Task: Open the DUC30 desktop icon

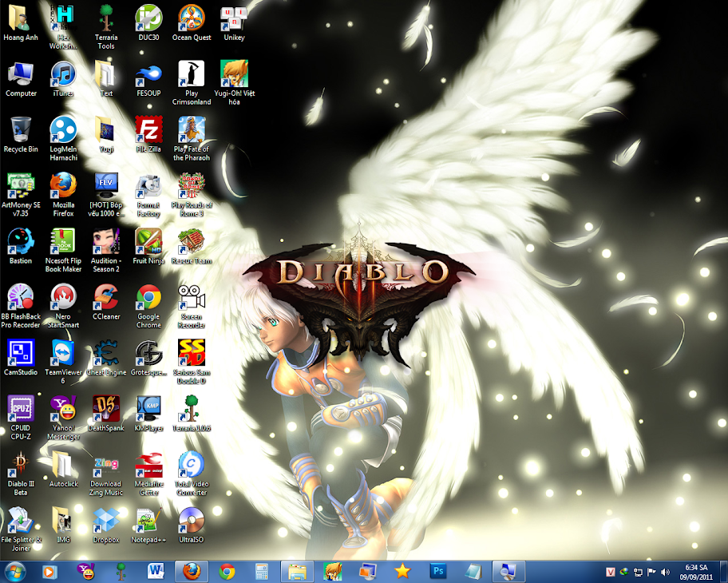Action: click(148, 23)
